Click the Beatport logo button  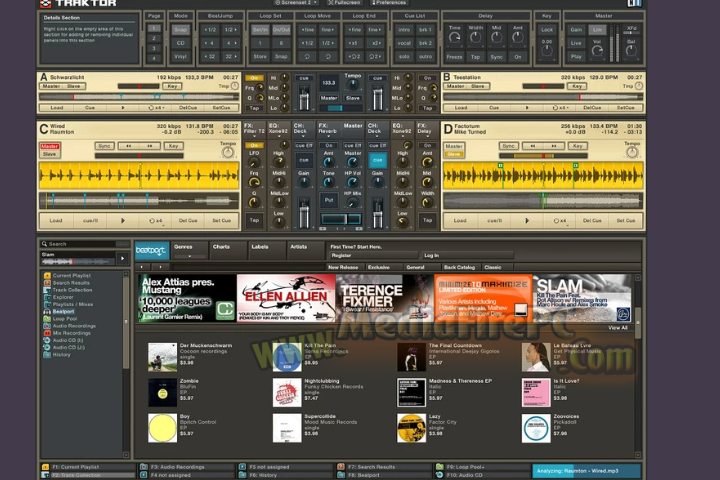(x=152, y=251)
